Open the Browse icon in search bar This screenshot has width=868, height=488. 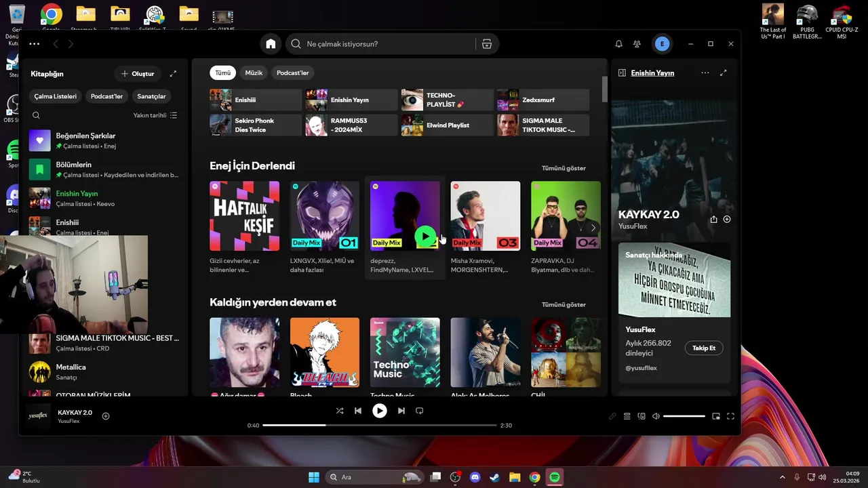[x=487, y=44]
